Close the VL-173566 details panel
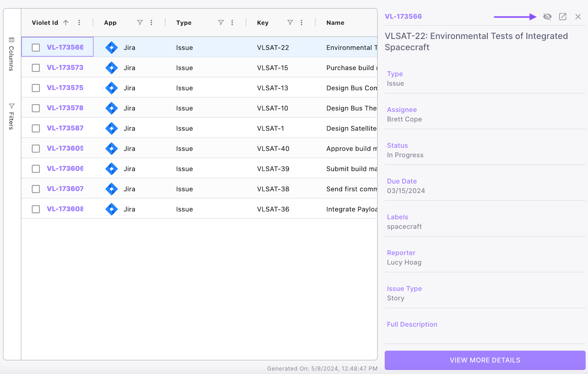The height and width of the screenshot is (374, 588). [578, 17]
